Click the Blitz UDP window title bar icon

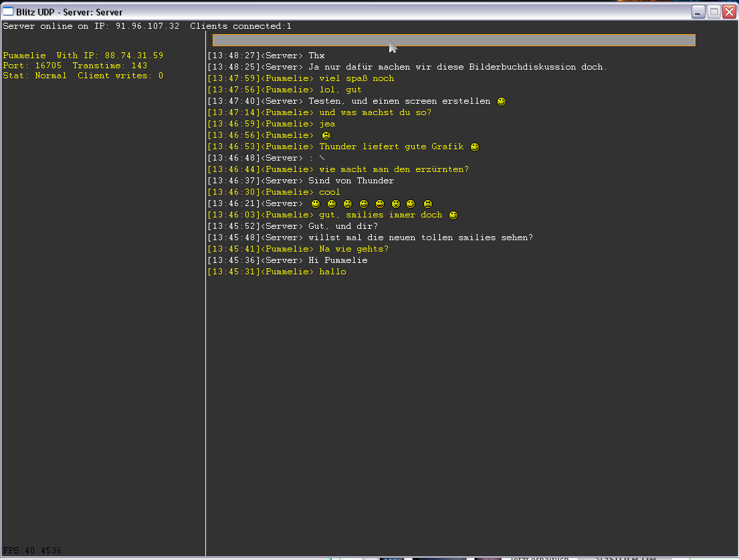point(8,11)
